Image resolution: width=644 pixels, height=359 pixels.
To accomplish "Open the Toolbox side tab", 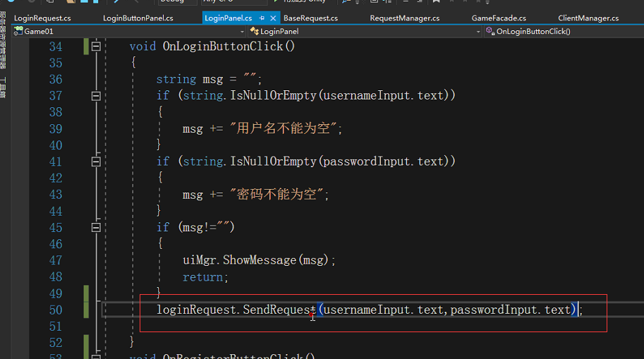I will (x=3, y=87).
